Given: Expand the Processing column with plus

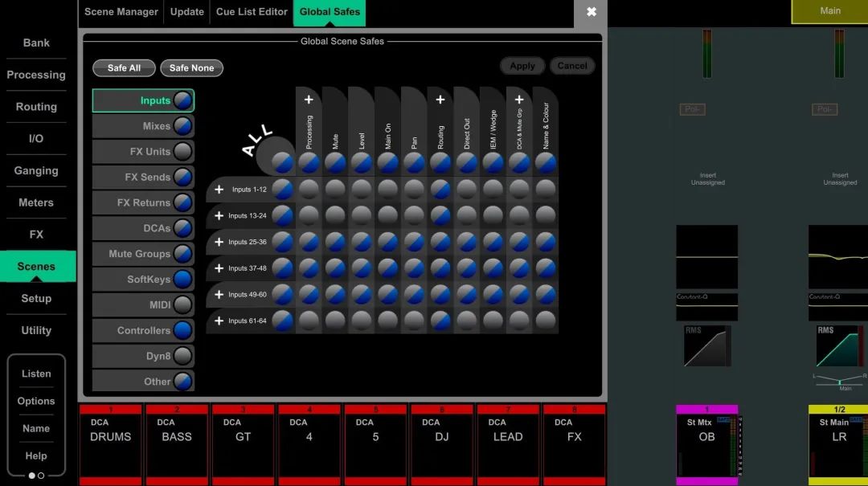Looking at the screenshot, I should (x=309, y=100).
